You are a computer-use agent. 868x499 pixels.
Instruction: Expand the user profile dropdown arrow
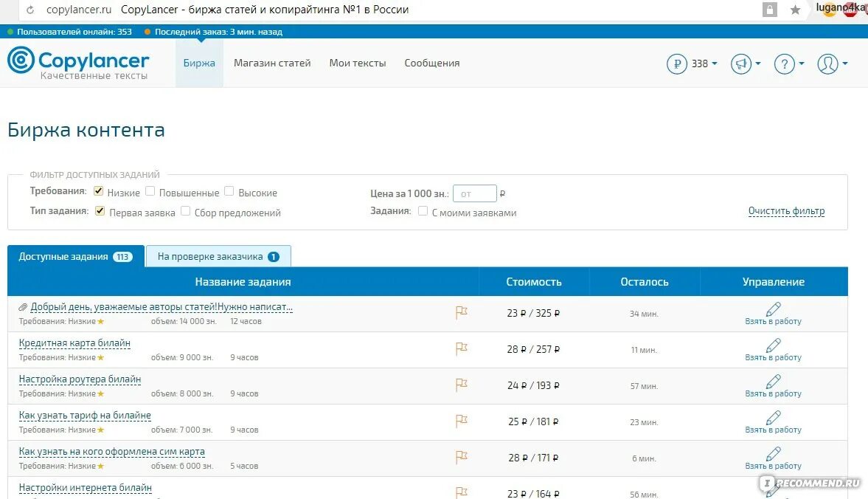(x=844, y=63)
